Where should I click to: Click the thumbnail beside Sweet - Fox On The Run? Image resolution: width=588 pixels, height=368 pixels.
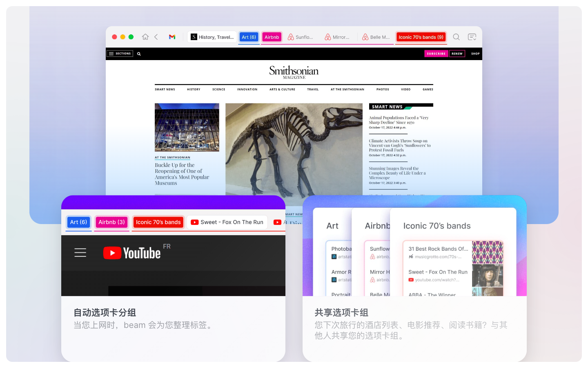point(488,276)
